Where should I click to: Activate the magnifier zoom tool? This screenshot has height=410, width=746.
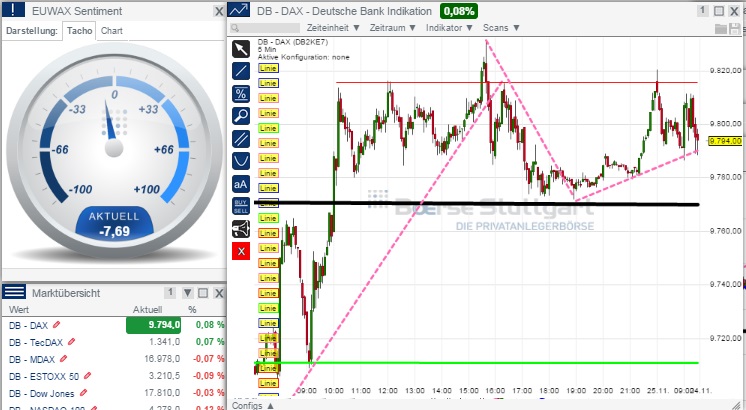point(241,116)
